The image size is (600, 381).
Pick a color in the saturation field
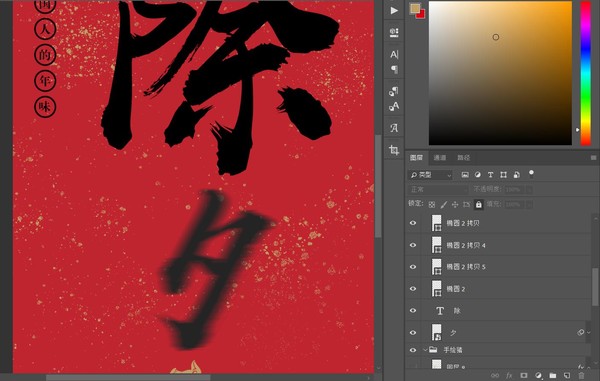pyautogui.click(x=500, y=73)
